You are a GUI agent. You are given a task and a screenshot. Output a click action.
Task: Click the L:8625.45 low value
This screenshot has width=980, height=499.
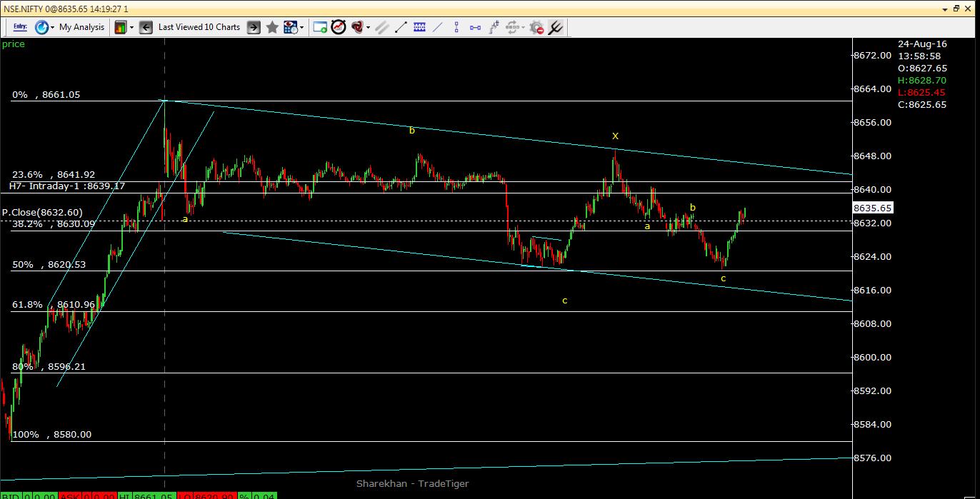pyautogui.click(x=921, y=93)
